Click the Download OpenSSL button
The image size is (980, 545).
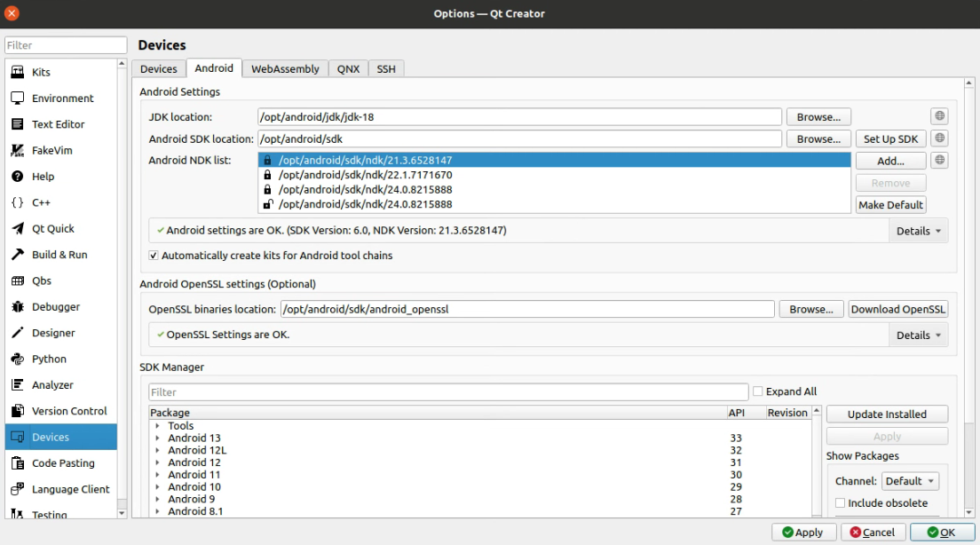[897, 308]
